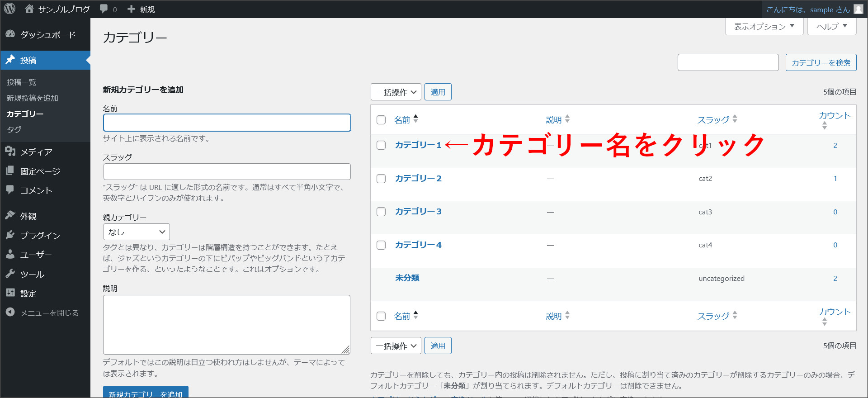
Task: Tick the checkbox beside カテゴリー4
Action: pos(381,245)
